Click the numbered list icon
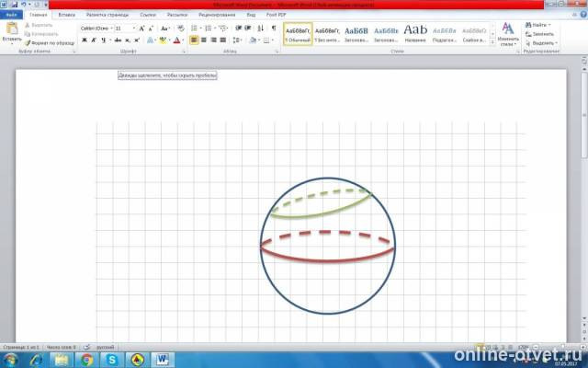 [209, 29]
